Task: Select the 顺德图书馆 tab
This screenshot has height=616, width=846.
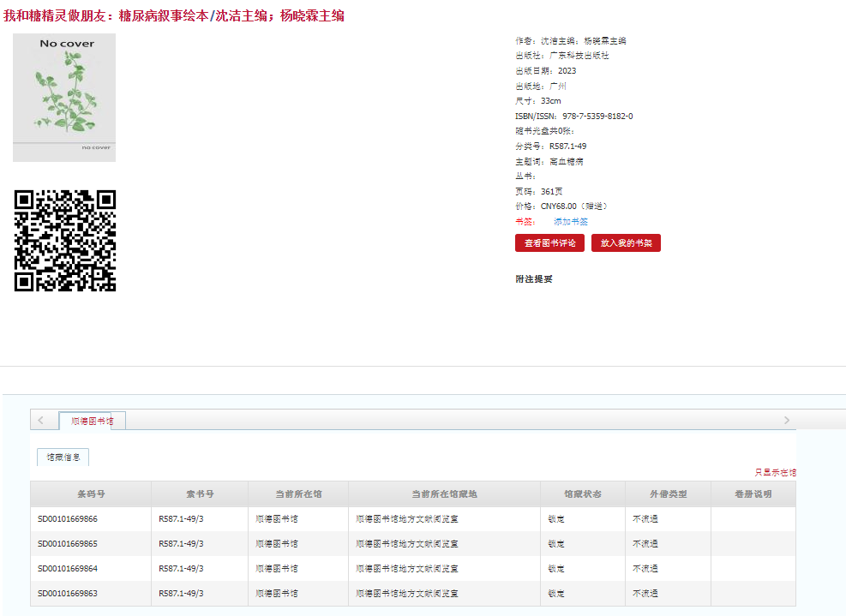Action: pyautogui.click(x=93, y=421)
